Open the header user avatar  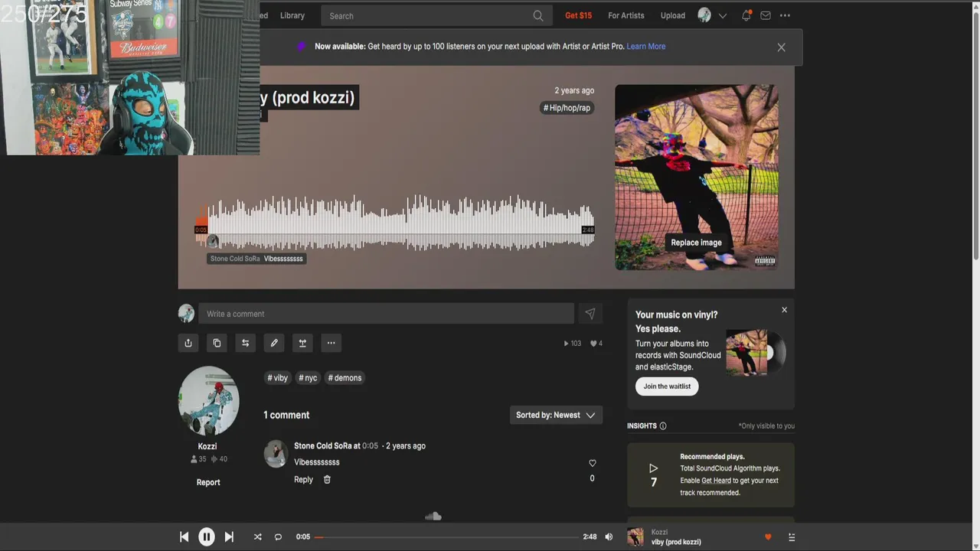(704, 15)
